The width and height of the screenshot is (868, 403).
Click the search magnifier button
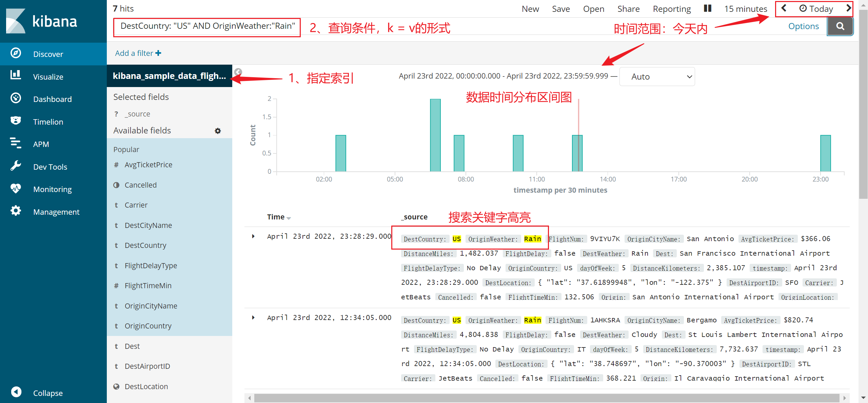pos(840,26)
